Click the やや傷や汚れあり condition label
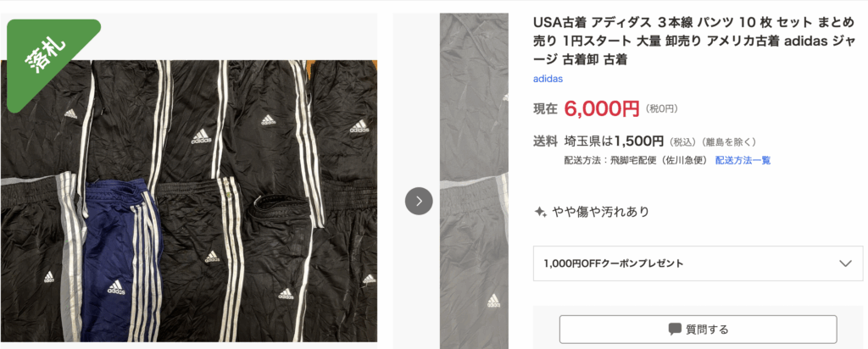This screenshot has height=349, width=868. coord(601,212)
